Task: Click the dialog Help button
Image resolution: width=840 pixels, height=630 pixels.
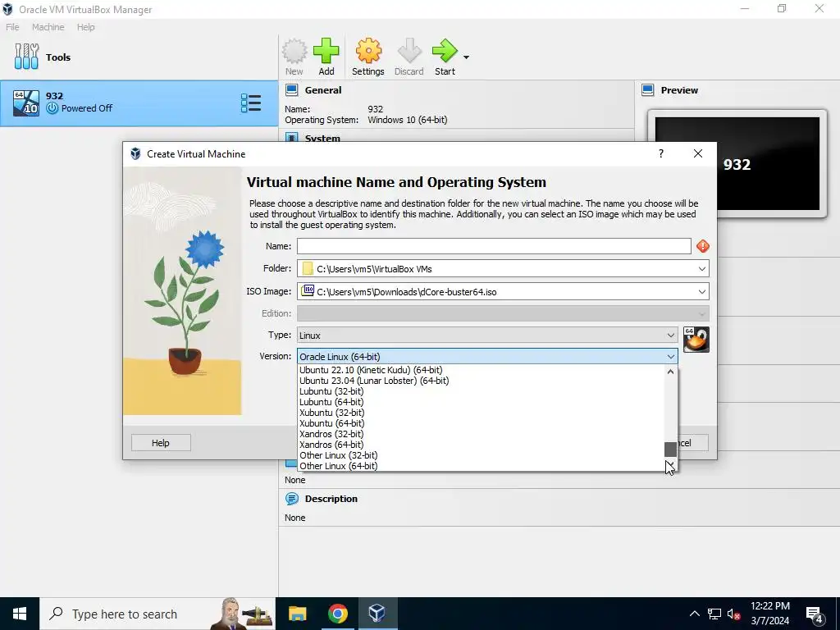Action: tap(161, 443)
